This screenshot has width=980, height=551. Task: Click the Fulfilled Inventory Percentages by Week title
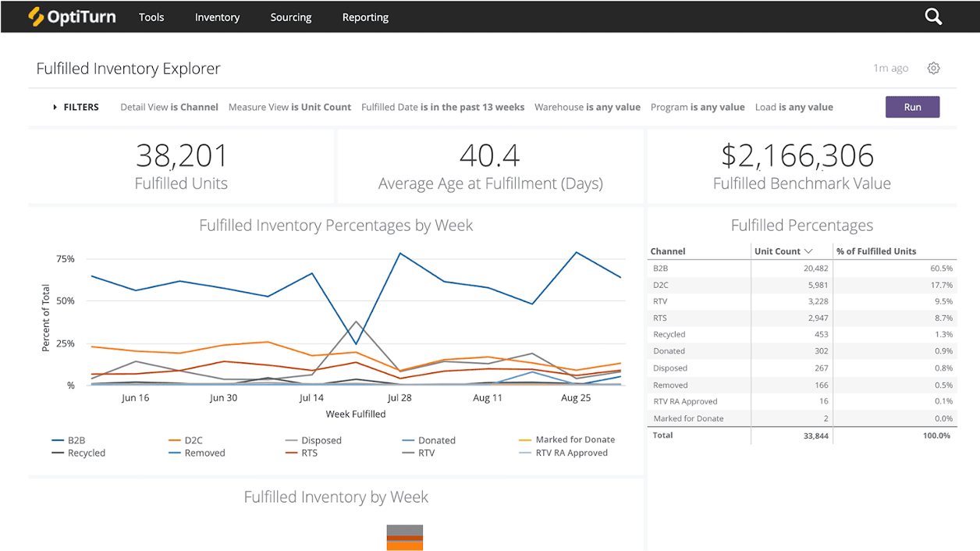[x=336, y=226]
